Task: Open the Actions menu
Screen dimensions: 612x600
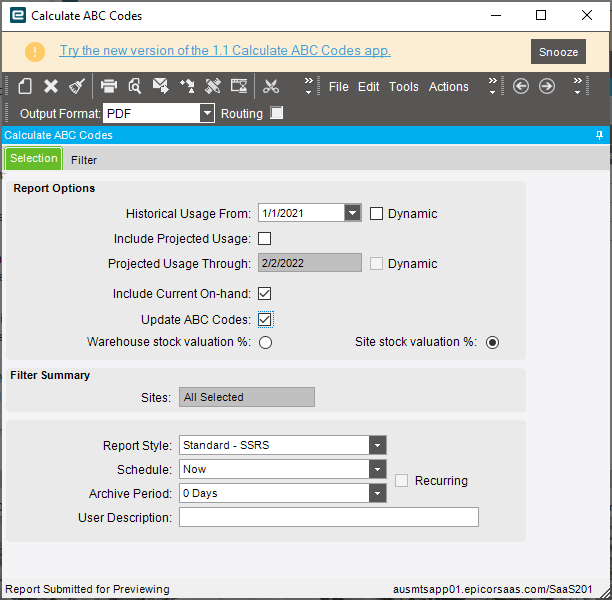Action: [x=448, y=87]
